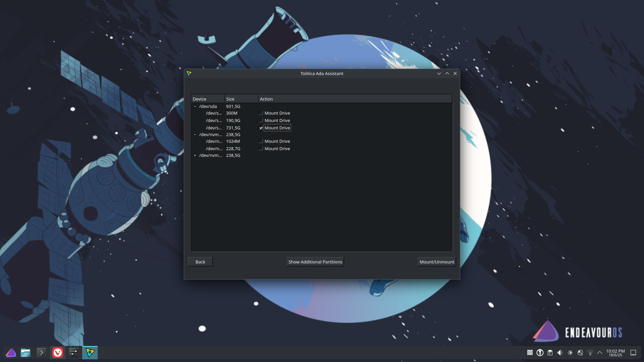
Task: Collapse the /dev/sda device tree
Action: point(195,107)
